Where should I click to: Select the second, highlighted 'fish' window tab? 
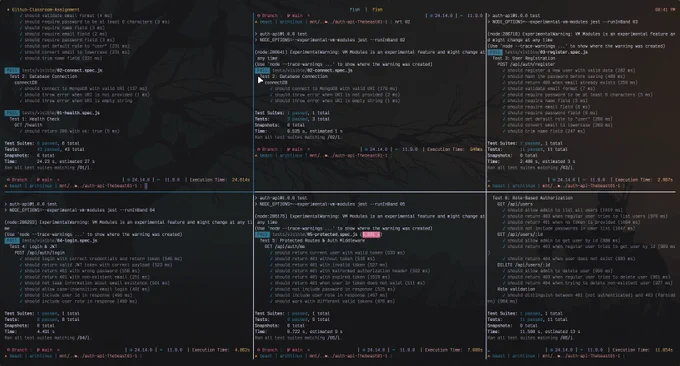pyautogui.click(x=378, y=10)
